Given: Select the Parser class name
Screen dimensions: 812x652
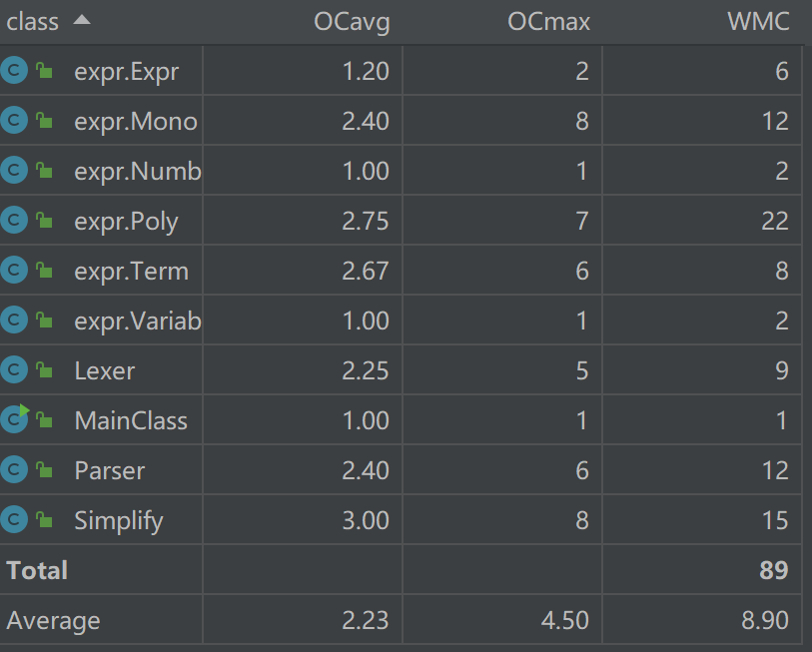Looking at the screenshot, I should 110,470.
